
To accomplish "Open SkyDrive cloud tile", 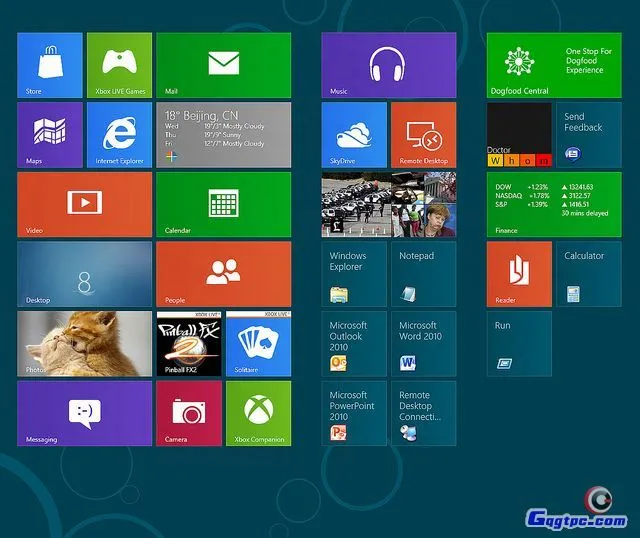I will [354, 135].
